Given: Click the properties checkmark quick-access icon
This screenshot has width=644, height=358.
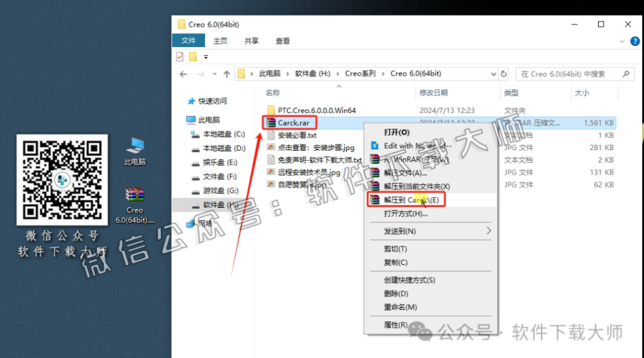Looking at the screenshot, I should coord(179,57).
